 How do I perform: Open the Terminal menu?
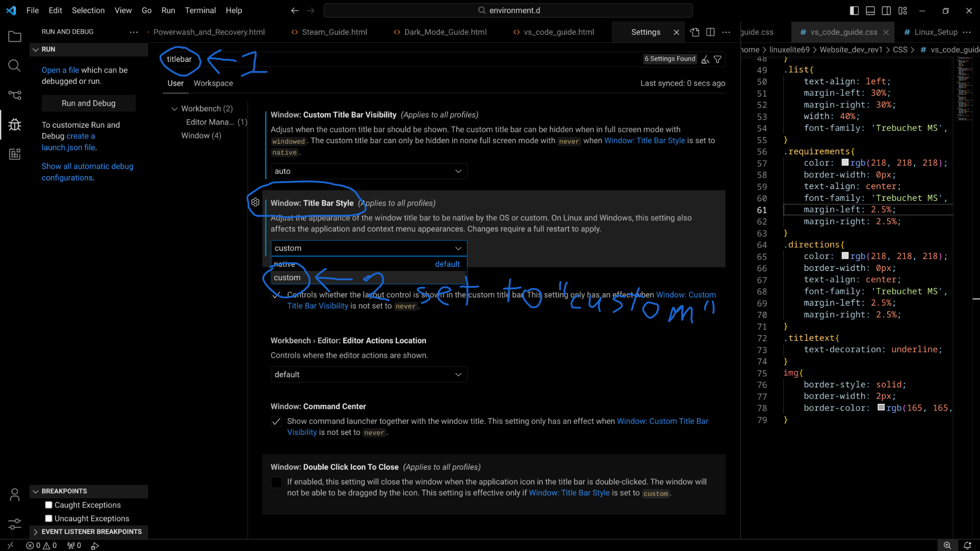(200, 10)
